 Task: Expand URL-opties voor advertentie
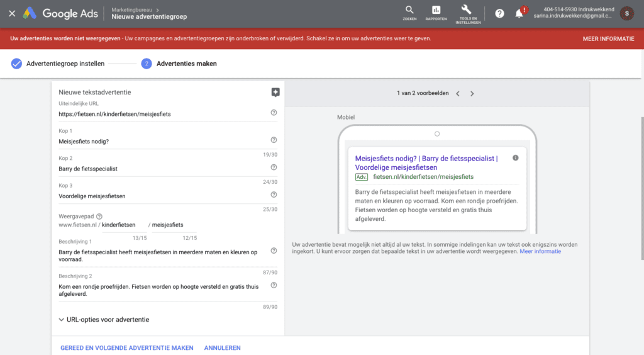[x=104, y=320]
